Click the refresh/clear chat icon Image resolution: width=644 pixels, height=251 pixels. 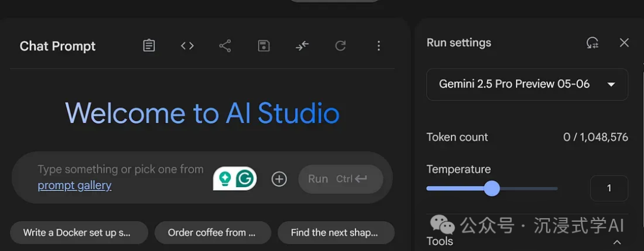pyautogui.click(x=340, y=45)
